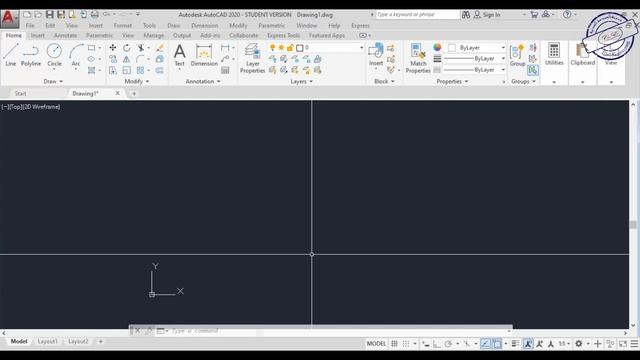Choose the Hatch tool icon
The height and width of the screenshot is (360, 640).
pos(91,70)
